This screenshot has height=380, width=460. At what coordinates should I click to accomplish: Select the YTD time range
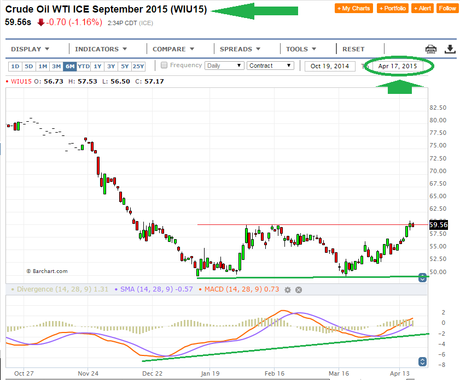[84, 66]
